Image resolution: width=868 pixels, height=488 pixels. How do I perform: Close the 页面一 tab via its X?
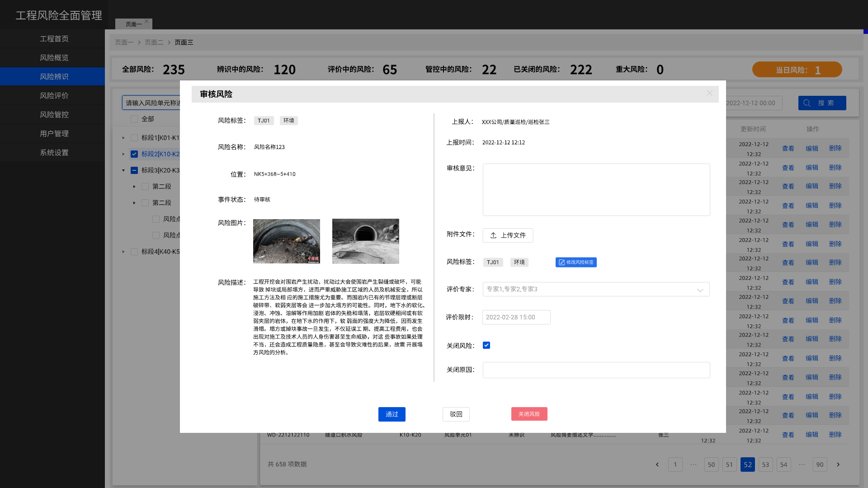(146, 21)
